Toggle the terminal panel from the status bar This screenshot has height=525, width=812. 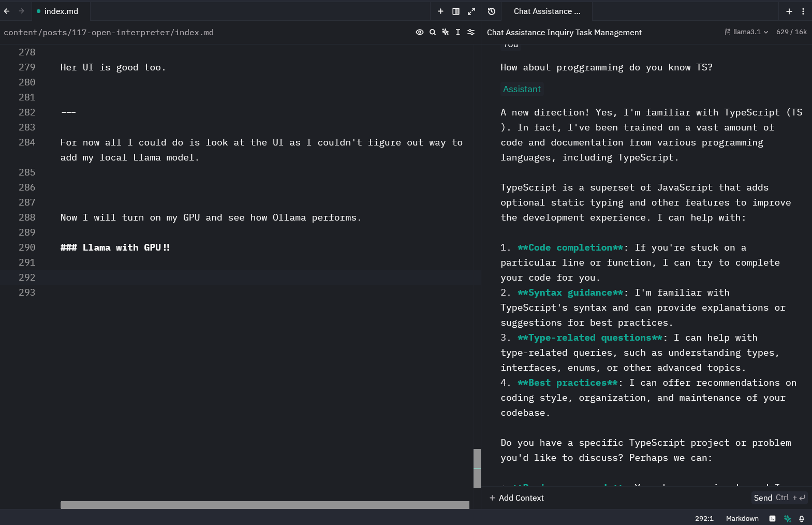tap(772, 518)
